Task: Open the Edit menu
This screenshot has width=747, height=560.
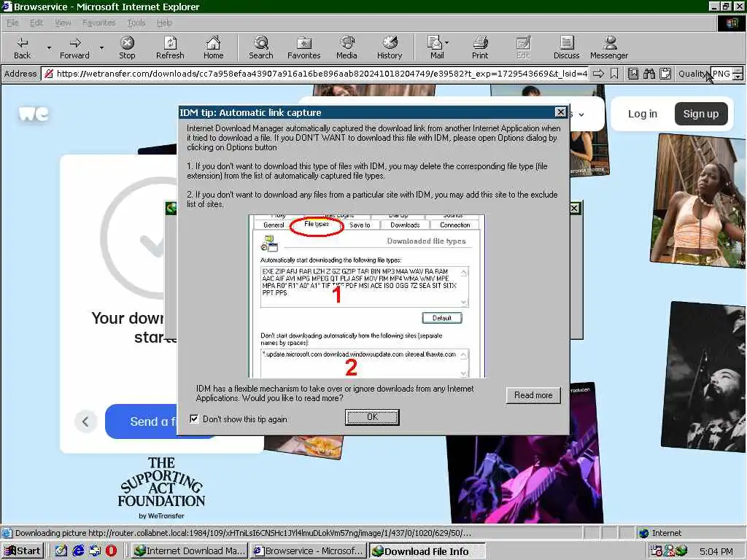Action: coord(36,23)
